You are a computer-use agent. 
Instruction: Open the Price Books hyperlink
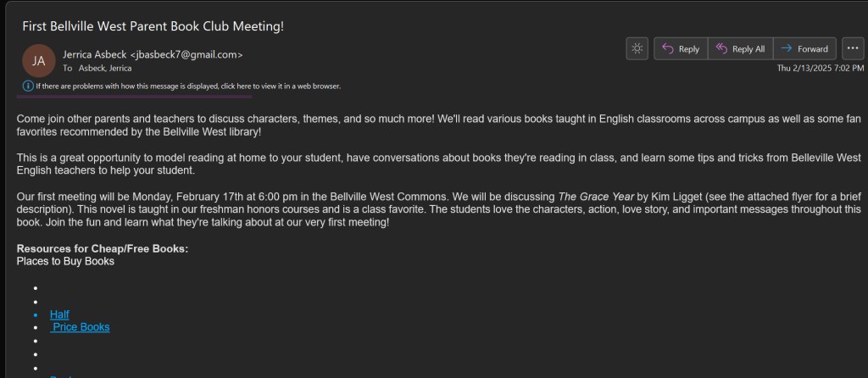[81, 327]
